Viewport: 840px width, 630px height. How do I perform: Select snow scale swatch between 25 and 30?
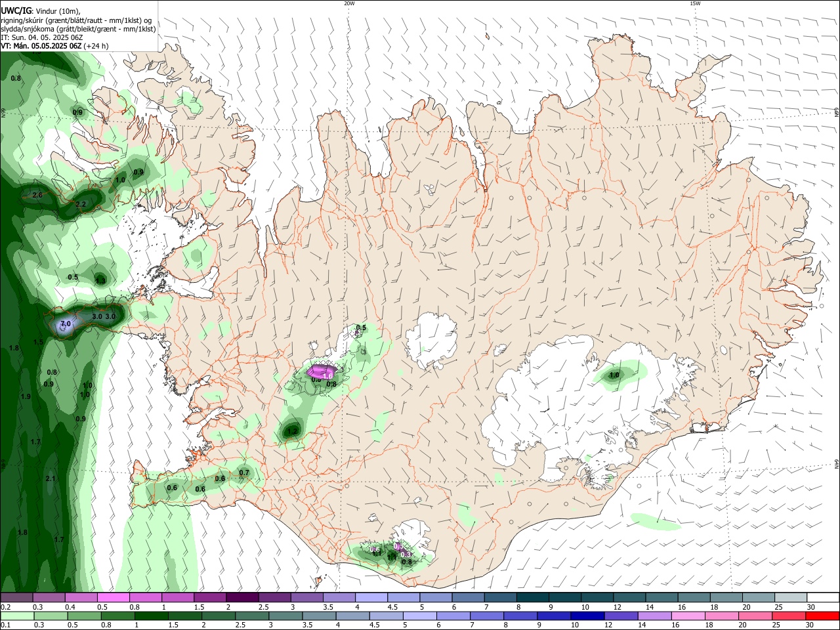click(x=789, y=597)
